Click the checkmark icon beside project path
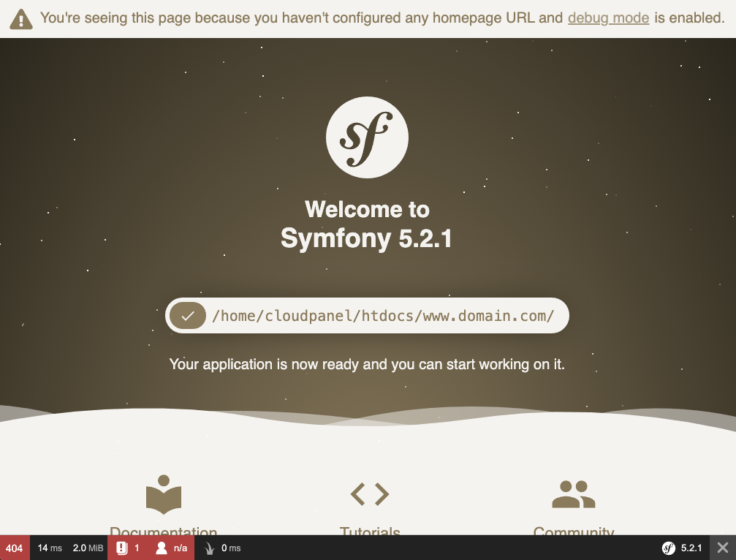Image resolution: width=736 pixels, height=560 pixels. click(188, 316)
